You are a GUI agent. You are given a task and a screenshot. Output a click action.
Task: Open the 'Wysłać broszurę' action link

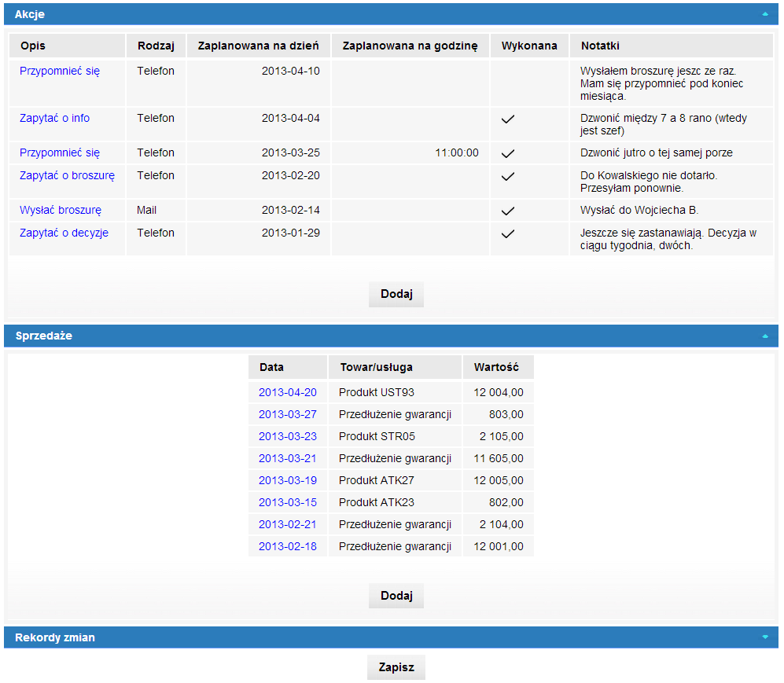click(x=61, y=210)
